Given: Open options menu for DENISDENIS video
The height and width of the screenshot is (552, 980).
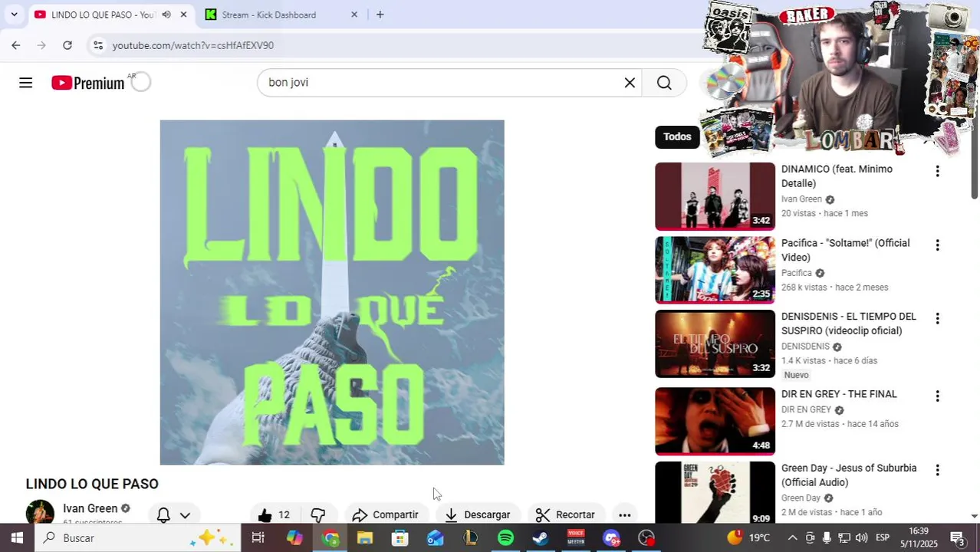Looking at the screenshot, I should click(x=937, y=318).
